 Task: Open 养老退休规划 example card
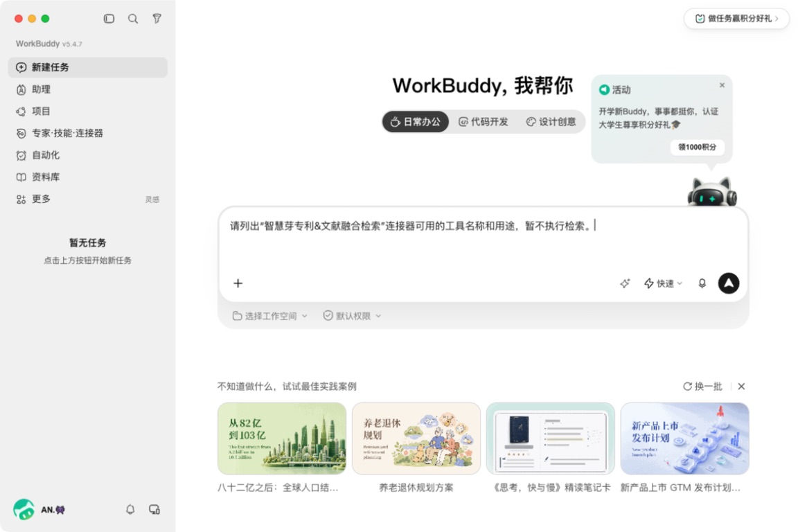[x=416, y=438]
